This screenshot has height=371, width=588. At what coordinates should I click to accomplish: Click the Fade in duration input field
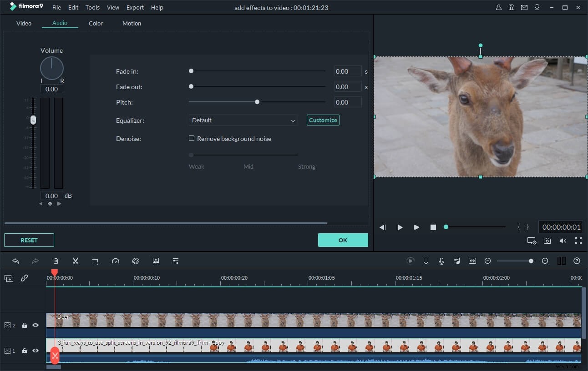[x=348, y=71]
